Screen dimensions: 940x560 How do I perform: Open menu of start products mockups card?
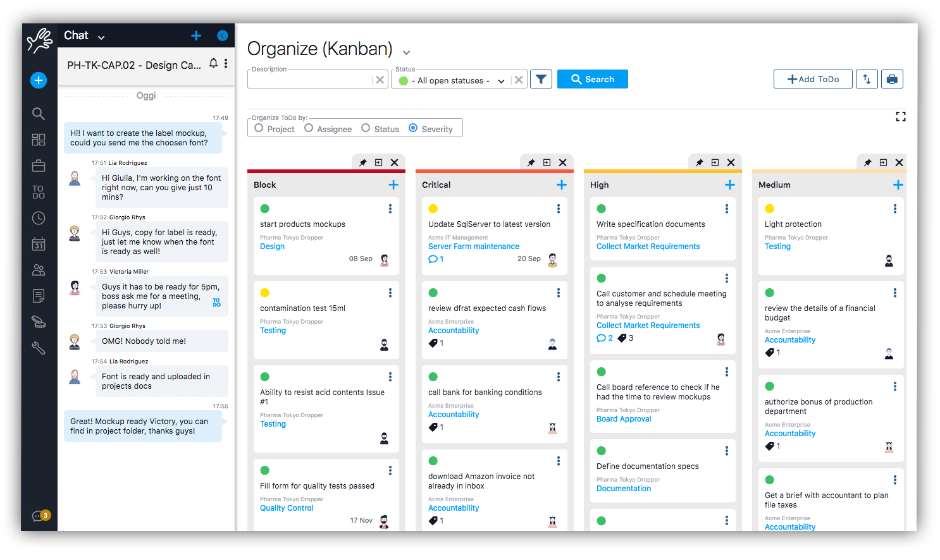pyautogui.click(x=390, y=209)
